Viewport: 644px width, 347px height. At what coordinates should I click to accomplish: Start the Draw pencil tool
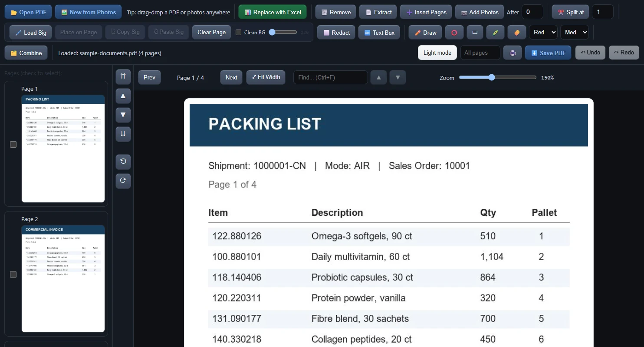point(426,33)
